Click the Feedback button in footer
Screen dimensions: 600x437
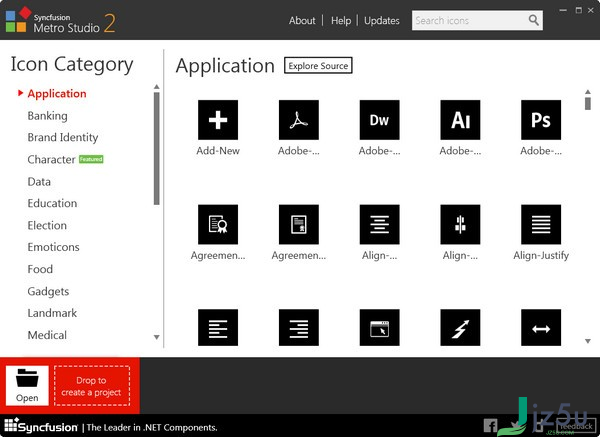pos(576,426)
